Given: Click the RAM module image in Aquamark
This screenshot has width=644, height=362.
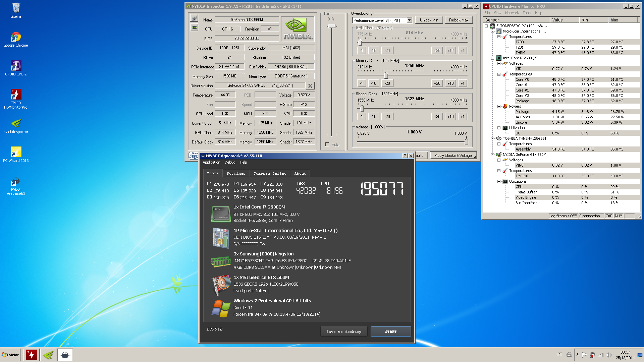Looking at the screenshot, I should (x=220, y=261).
